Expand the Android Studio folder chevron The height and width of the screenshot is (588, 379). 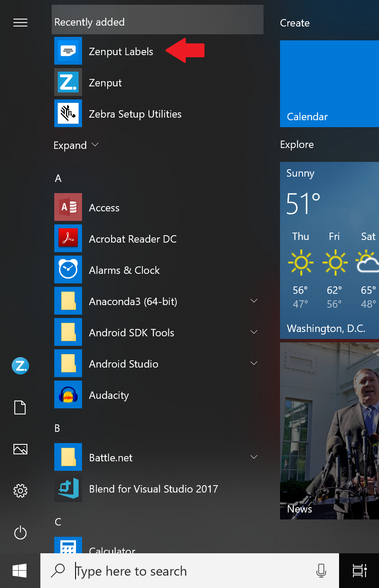click(x=254, y=363)
